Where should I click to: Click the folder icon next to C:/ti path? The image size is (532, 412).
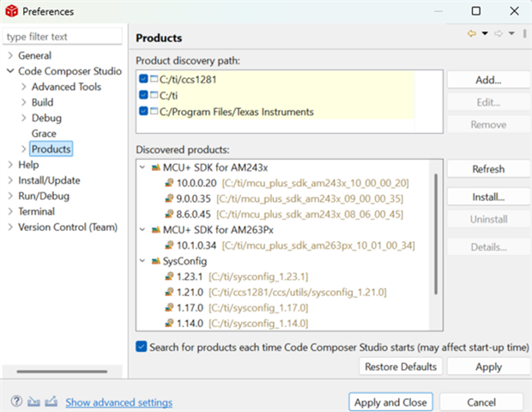coord(154,95)
